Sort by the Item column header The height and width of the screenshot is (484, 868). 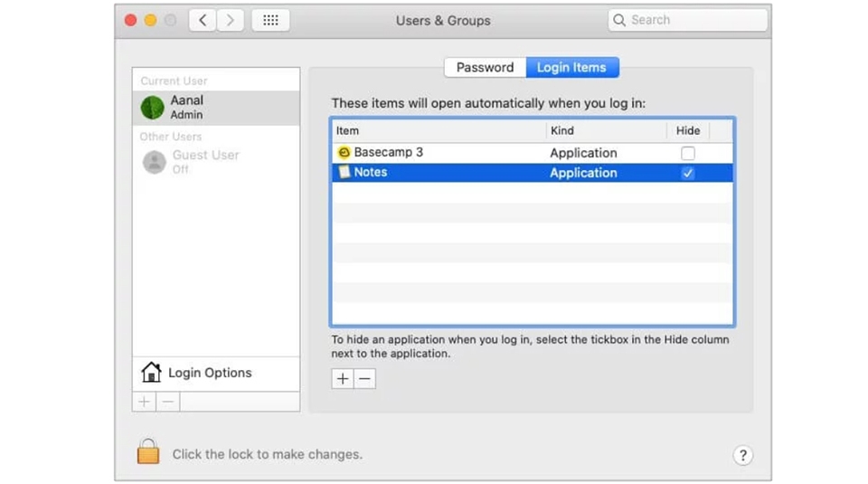[x=439, y=130]
